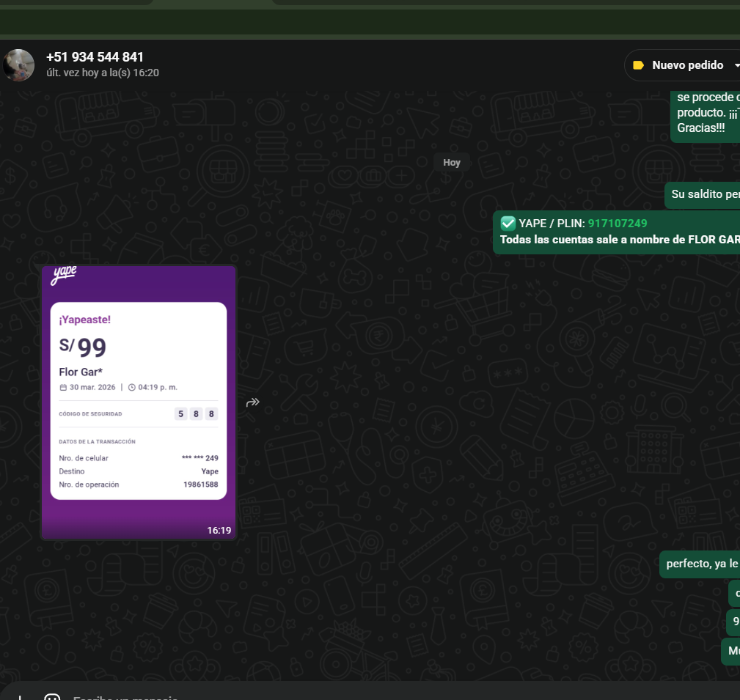
Task: Open the phone number link 917107249
Action: [618, 224]
